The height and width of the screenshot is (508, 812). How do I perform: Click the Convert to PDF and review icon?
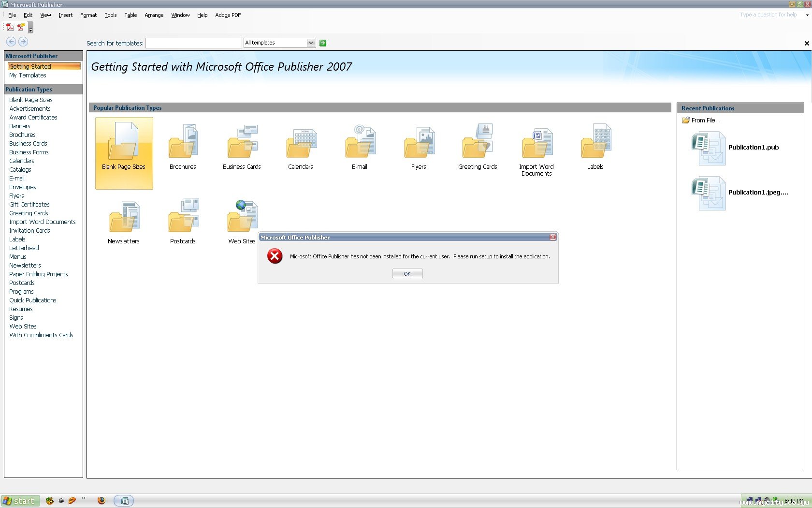(21, 28)
